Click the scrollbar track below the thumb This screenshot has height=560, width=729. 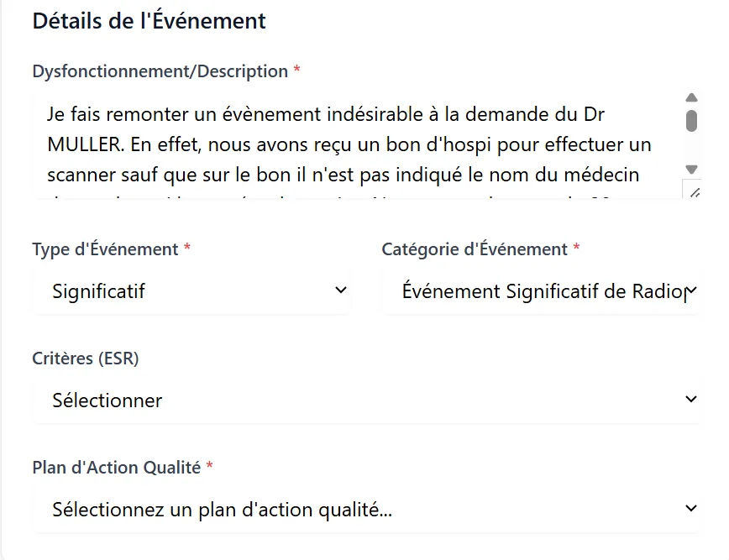[691, 148]
